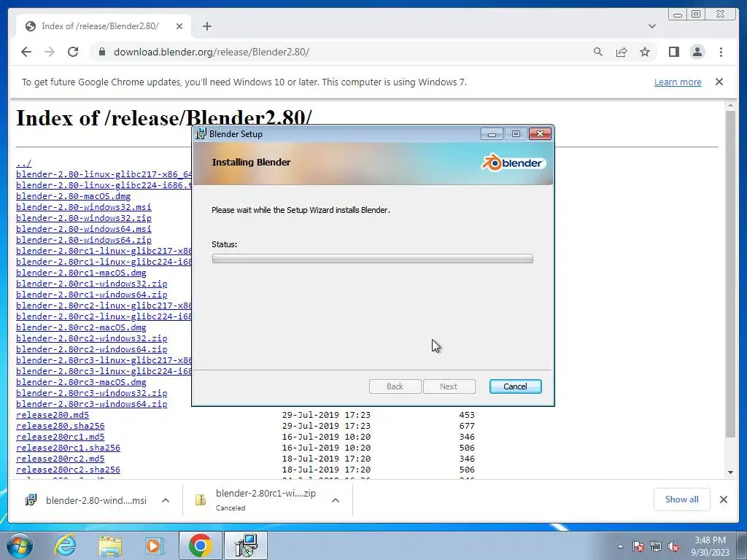Dismiss the Chrome update notification bar
The width and height of the screenshot is (747, 560).
pyautogui.click(x=719, y=82)
